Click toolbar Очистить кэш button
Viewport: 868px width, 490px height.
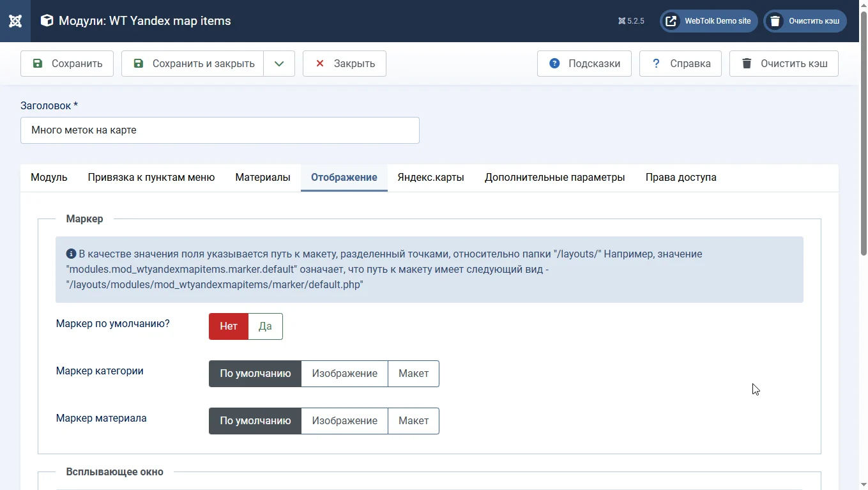(x=784, y=63)
